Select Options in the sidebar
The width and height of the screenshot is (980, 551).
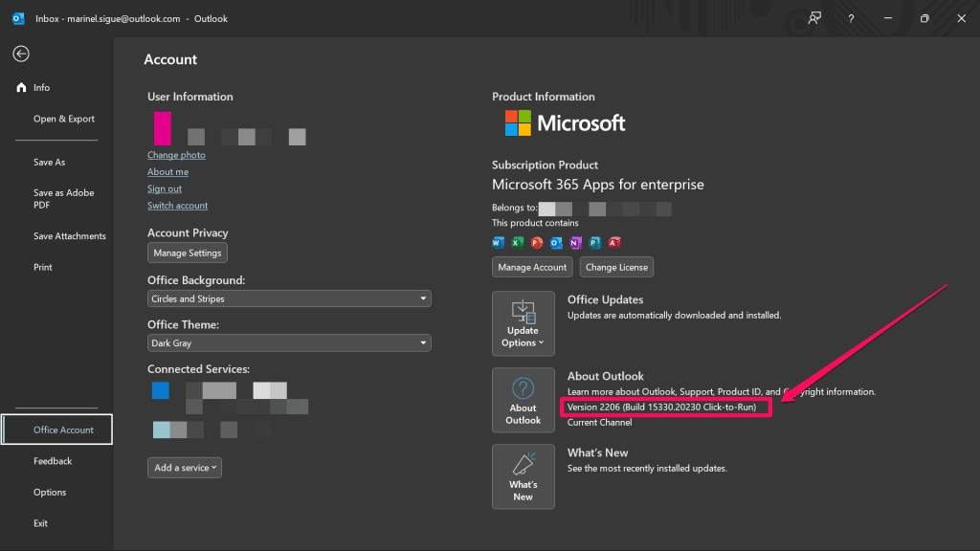(50, 493)
